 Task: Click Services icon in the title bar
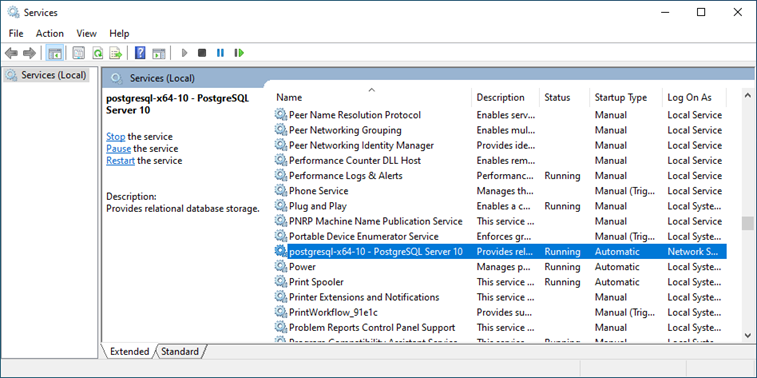pos(13,12)
